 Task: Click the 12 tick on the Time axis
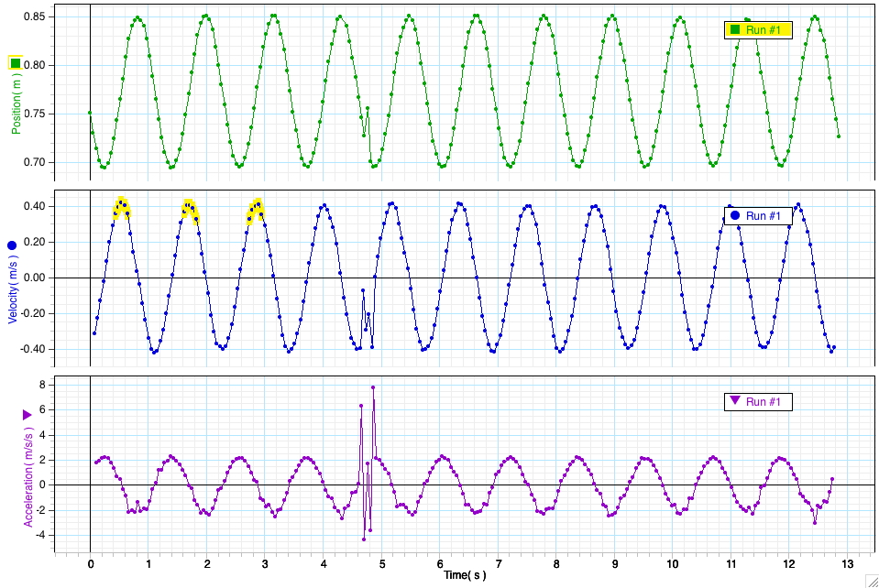(789, 564)
